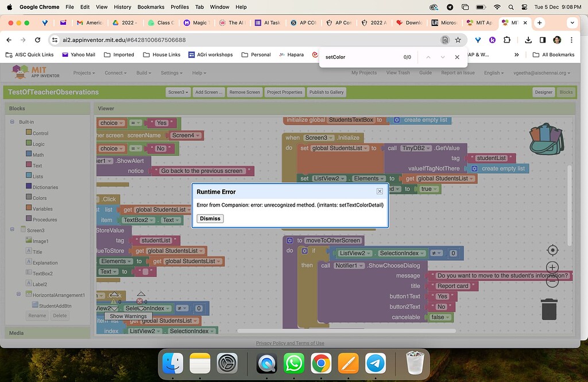Screen dimensions: 588x382
Task: Bookmark the page with the star icon
Action: pyautogui.click(x=457, y=41)
